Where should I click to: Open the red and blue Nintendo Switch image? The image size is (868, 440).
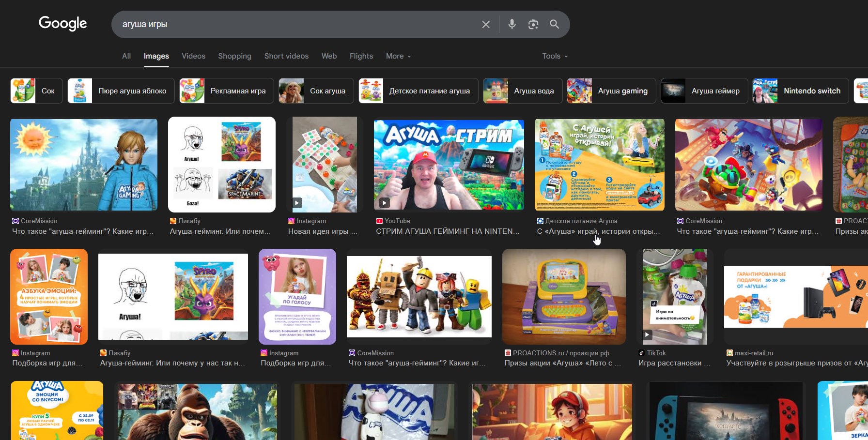725,411
